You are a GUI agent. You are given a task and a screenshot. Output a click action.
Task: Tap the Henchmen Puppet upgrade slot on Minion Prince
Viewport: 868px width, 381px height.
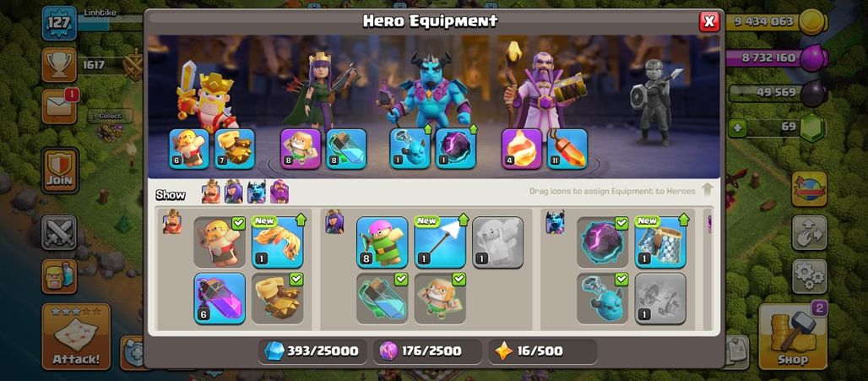(x=410, y=149)
